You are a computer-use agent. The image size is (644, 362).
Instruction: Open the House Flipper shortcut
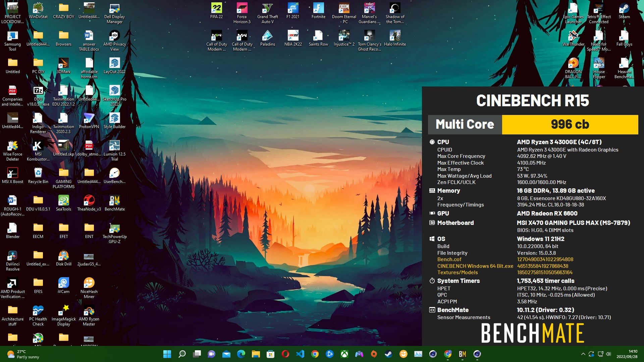coord(599,68)
